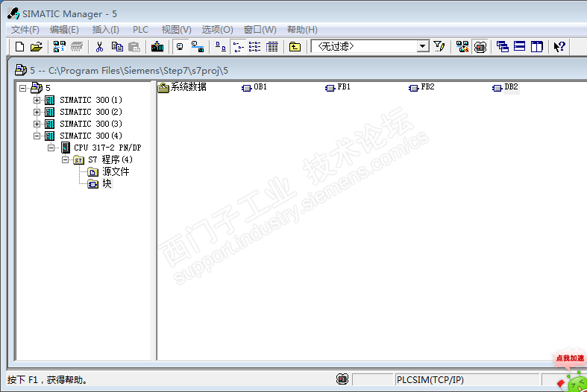Switch to Small Icons view
The width and height of the screenshot is (587, 392).
(238, 47)
